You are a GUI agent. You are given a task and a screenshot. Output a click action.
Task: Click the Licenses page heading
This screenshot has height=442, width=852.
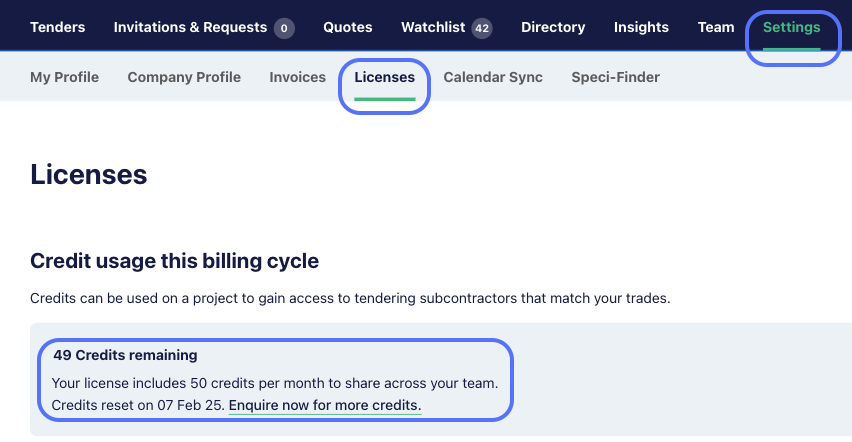89,175
